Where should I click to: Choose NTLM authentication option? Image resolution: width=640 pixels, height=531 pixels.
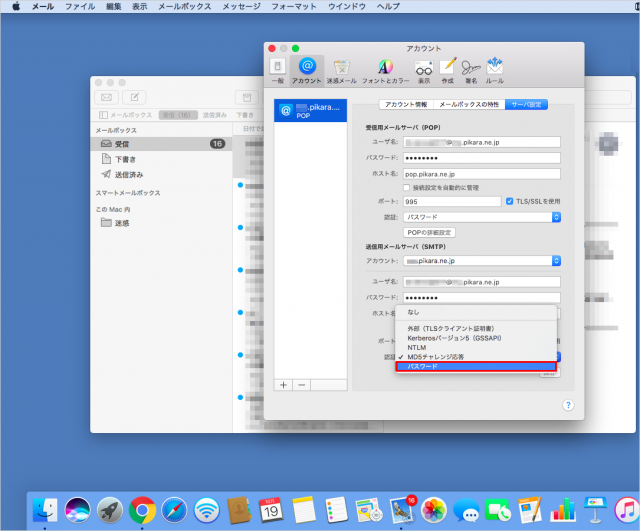(x=476, y=347)
